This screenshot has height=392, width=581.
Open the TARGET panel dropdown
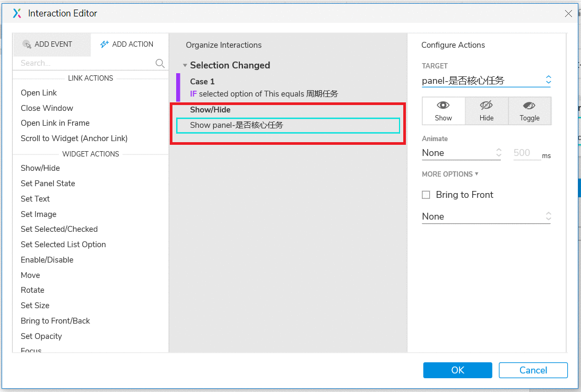pyautogui.click(x=486, y=81)
